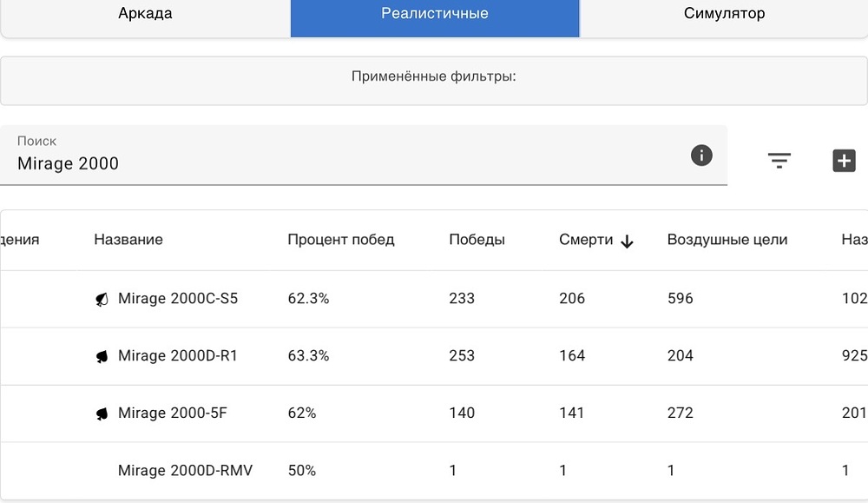
Task: Sort by the Название column header
Action: click(x=128, y=239)
